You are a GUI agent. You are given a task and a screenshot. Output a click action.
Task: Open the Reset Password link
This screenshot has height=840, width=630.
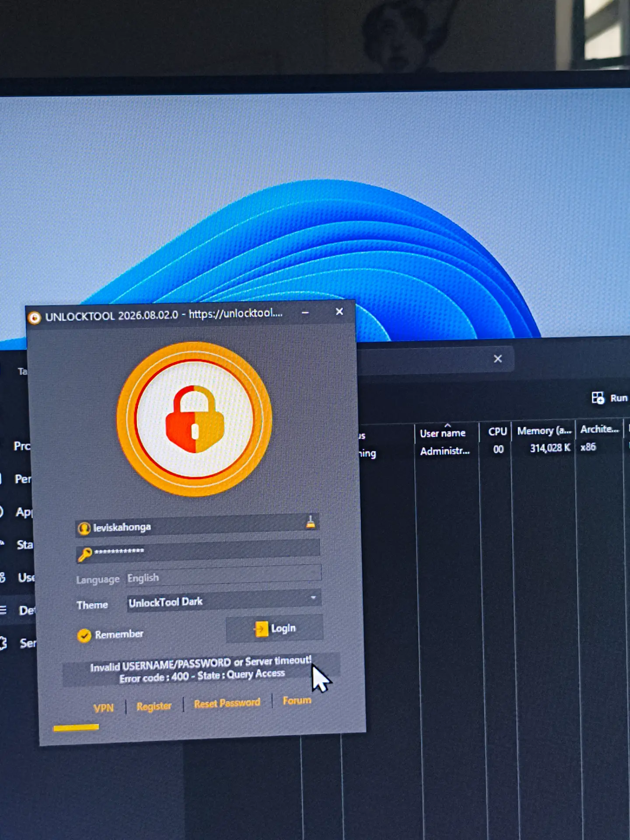(227, 703)
